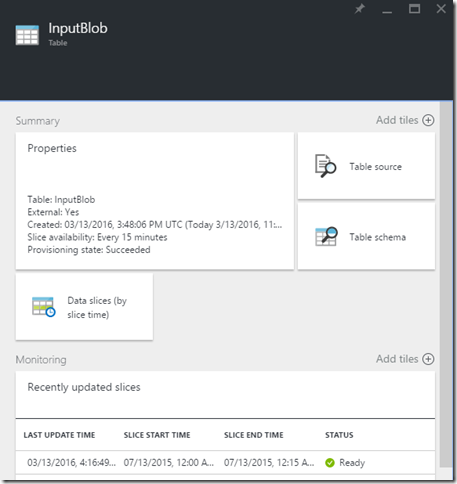457x484 pixels.
Task: Click the InputBlob table icon in header
Action: click(27, 35)
